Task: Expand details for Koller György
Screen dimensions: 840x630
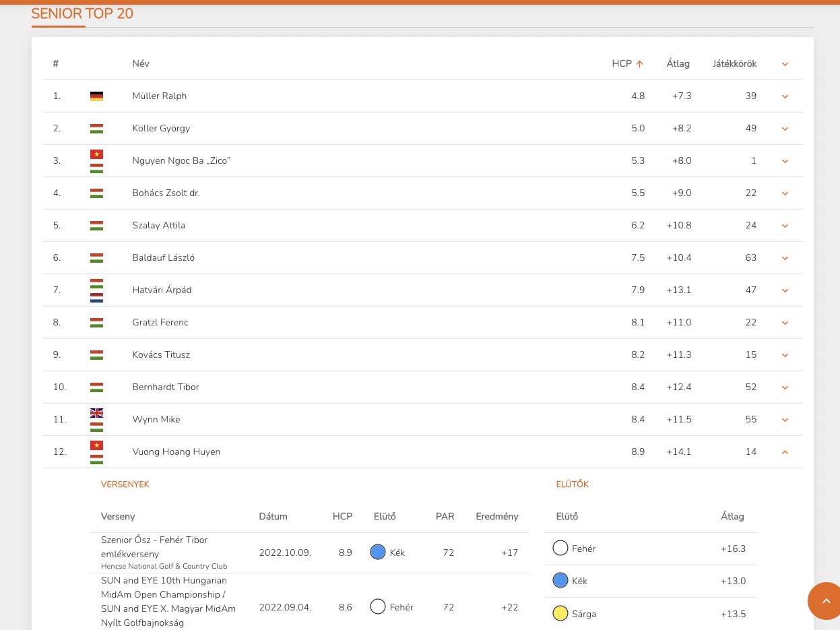Action: (785, 129)
